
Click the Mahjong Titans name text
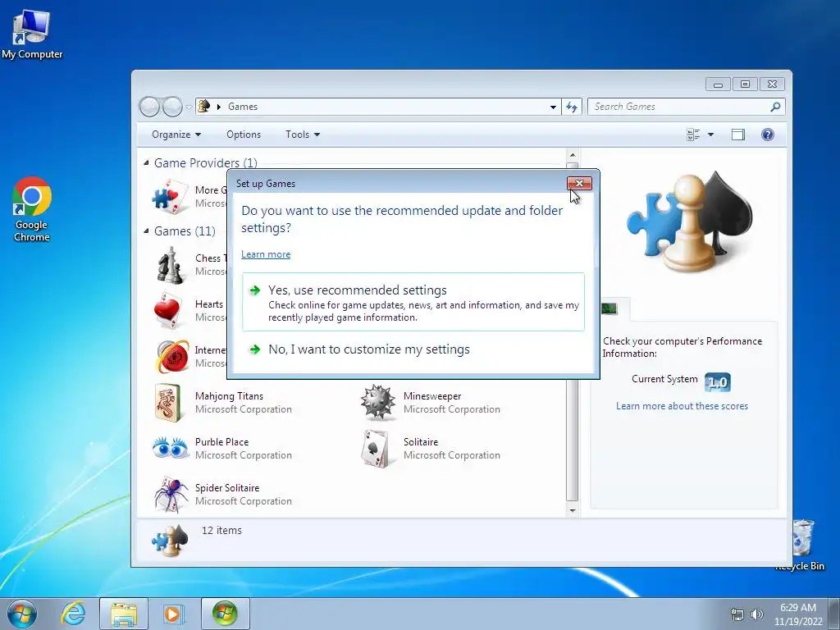(230, 396)
